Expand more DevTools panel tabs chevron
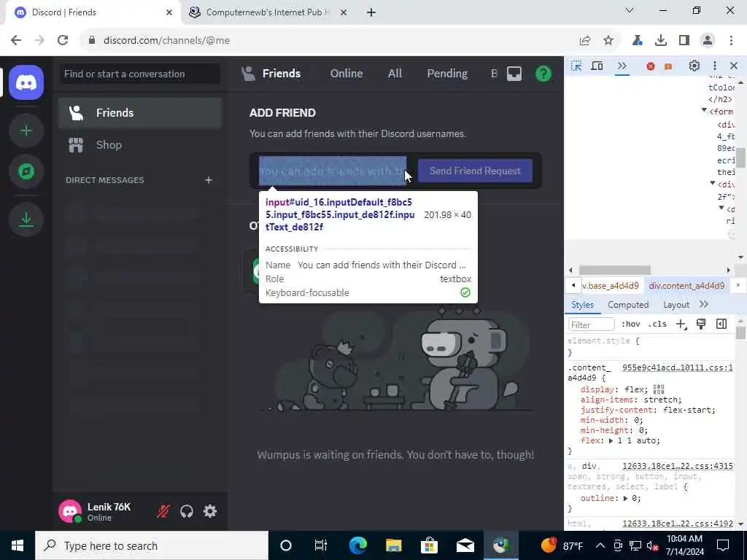 [x=622, y=66]
